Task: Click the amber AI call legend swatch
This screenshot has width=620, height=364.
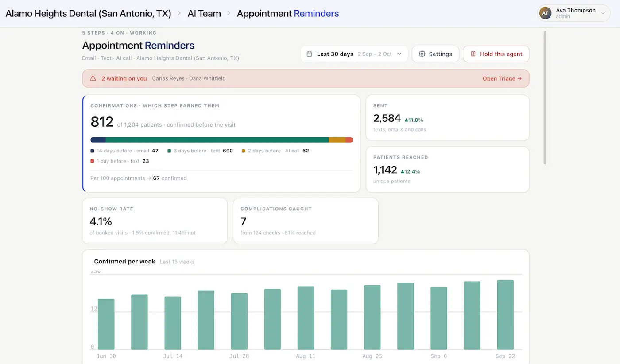Action: [243, 151]
